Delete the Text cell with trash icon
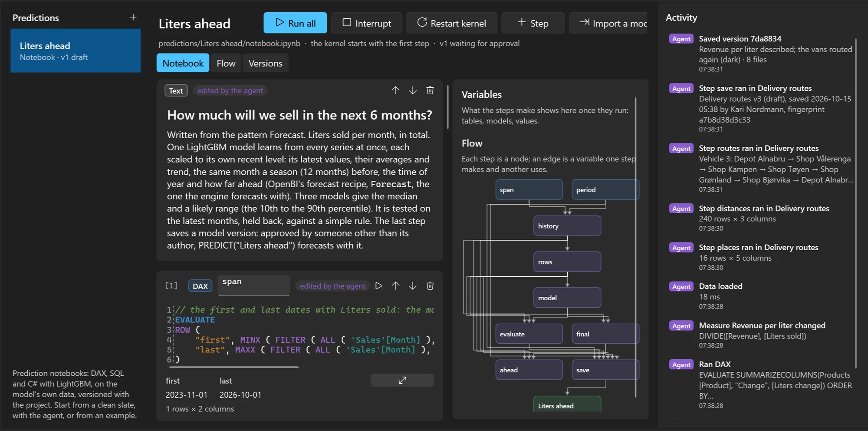The image size is (868, 431). 430,90
